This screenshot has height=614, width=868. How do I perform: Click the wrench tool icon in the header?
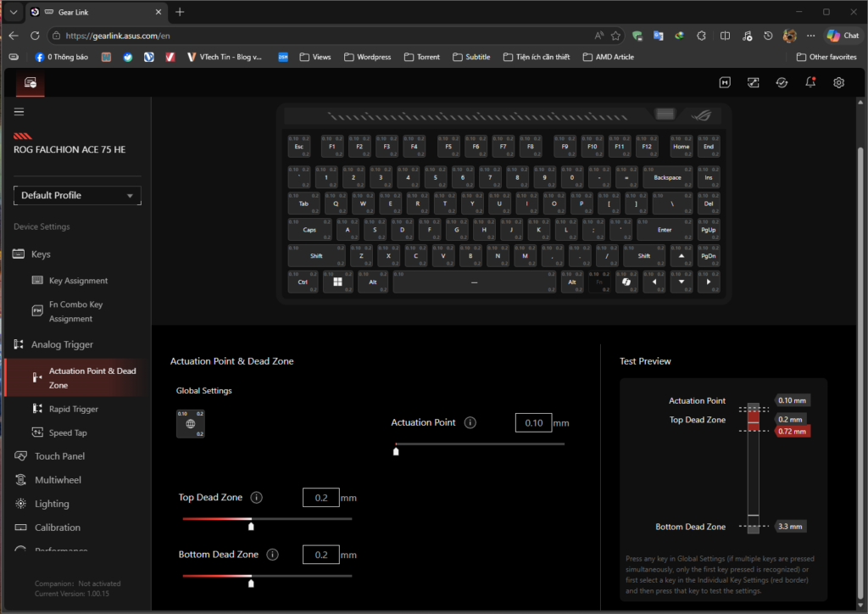[753, 82]
